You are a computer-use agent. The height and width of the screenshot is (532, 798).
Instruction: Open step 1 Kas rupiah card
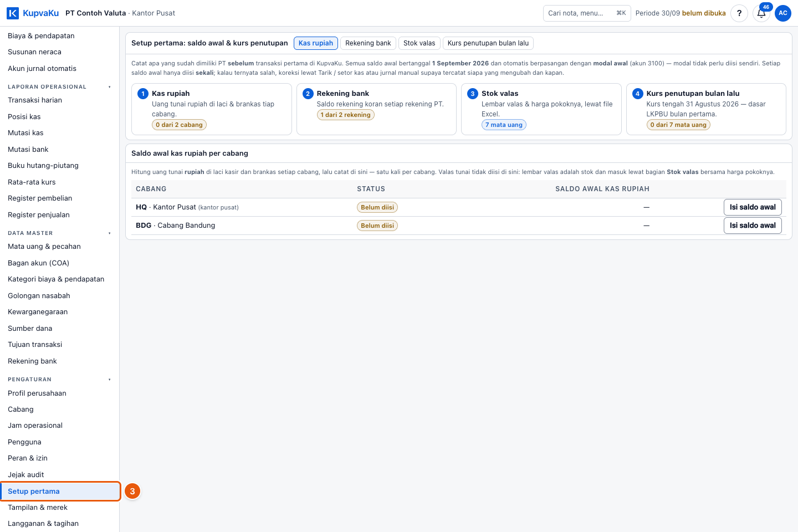212,109
